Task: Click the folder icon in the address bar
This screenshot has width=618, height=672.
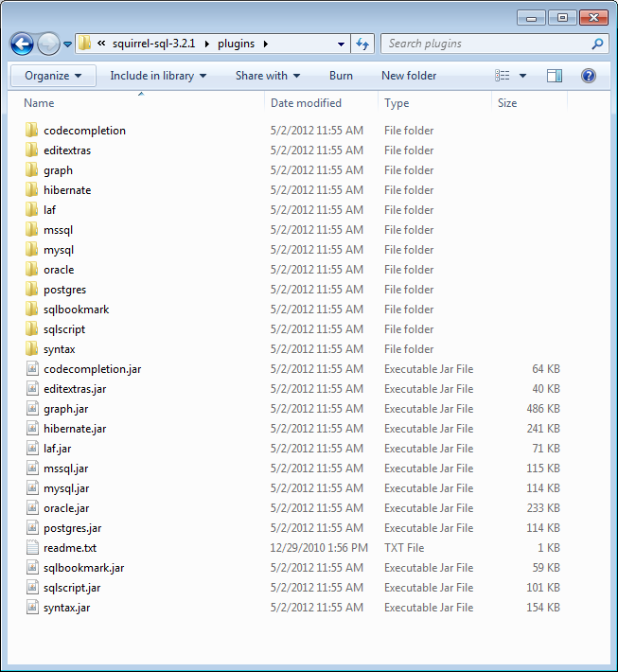Action: tap(84, 44)
